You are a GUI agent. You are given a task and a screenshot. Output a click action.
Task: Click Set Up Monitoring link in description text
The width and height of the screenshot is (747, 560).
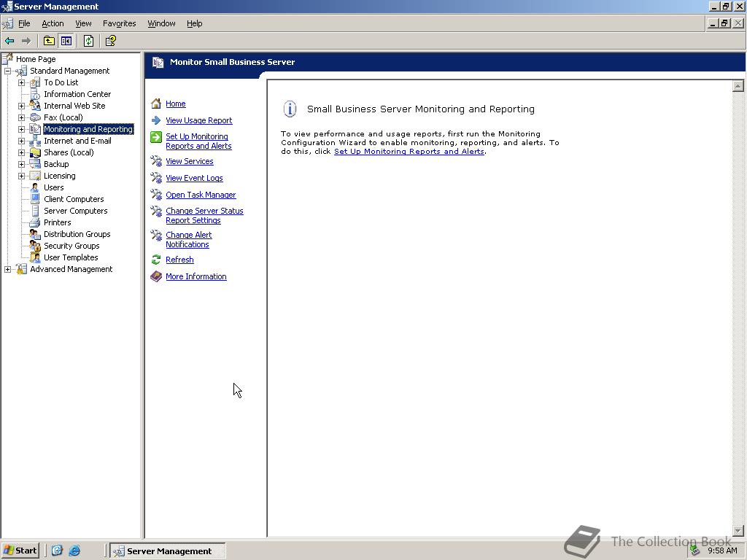[409, 152]
